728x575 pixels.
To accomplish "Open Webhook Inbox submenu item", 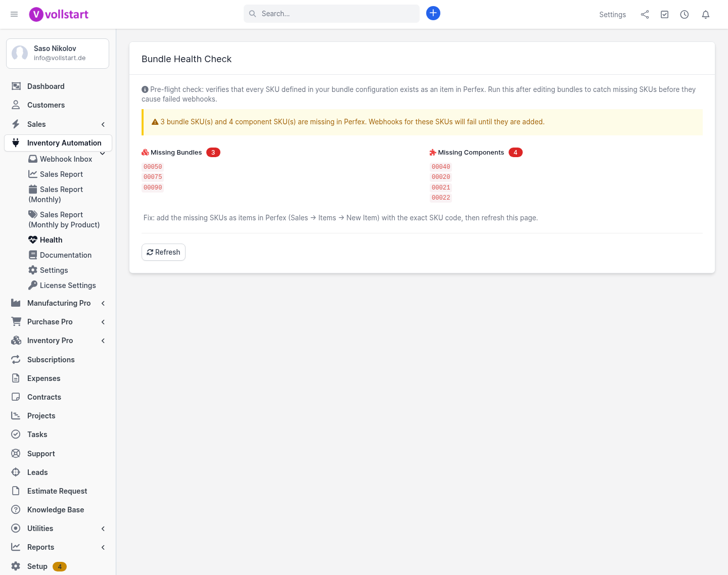I will pos(66,159).
